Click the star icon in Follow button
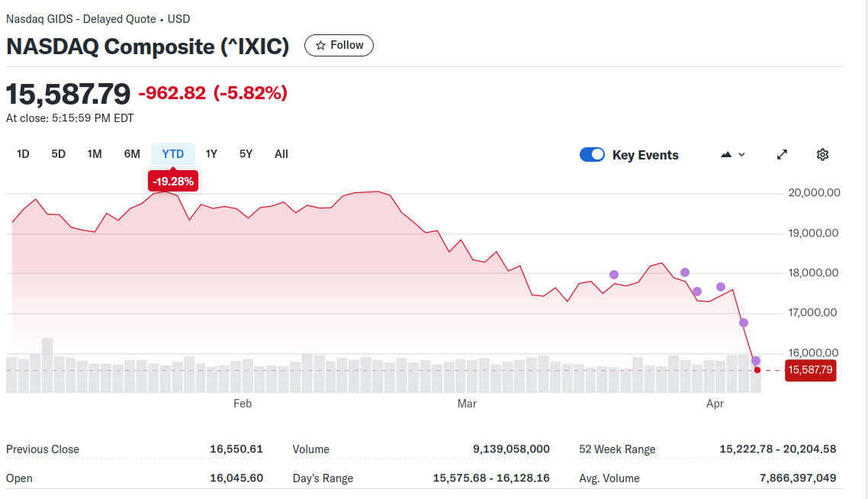This screenshot has width=868, height=499. tap(320, 46)
